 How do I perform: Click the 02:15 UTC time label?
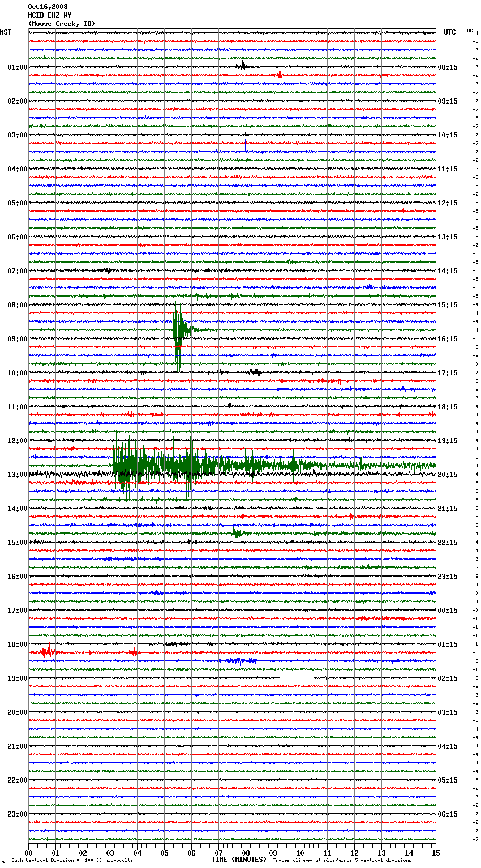click(x=448, y=678)
